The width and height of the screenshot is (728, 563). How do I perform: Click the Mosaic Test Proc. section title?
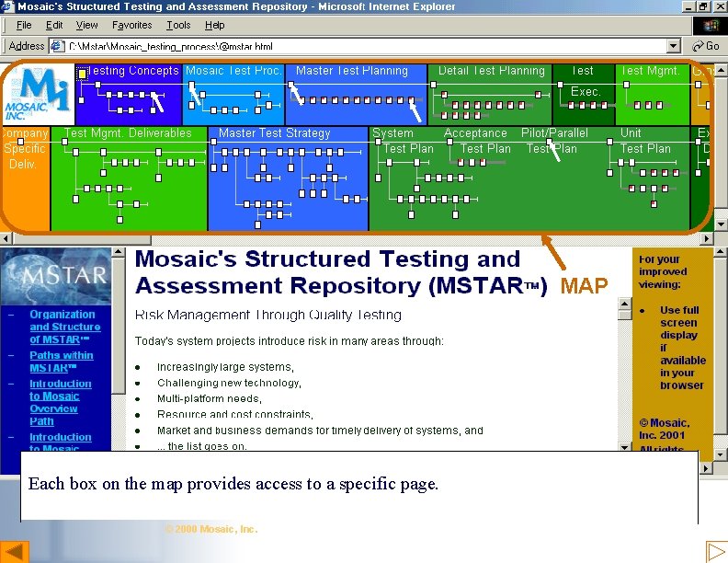[x=233, y=71]
